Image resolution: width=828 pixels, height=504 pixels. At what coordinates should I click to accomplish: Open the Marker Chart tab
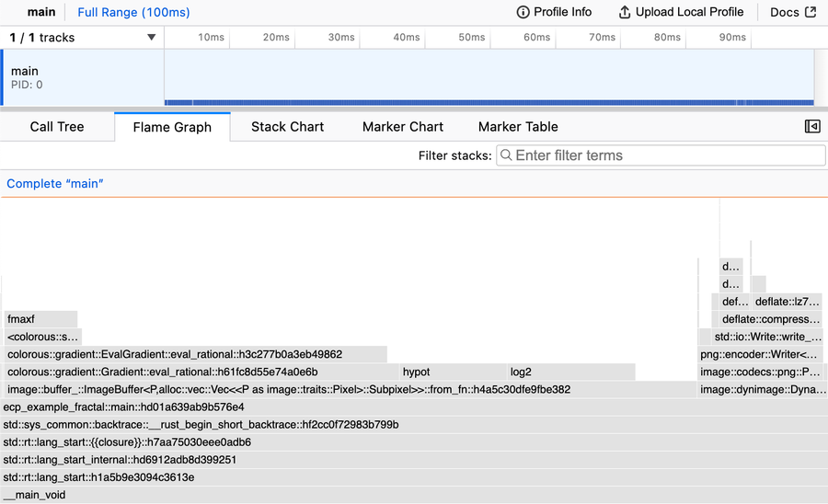pyautogui.click(x=403, y=127)
